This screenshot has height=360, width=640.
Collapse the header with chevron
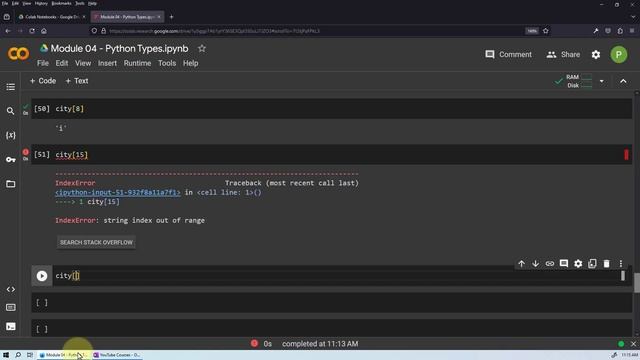tap(623, 81)
